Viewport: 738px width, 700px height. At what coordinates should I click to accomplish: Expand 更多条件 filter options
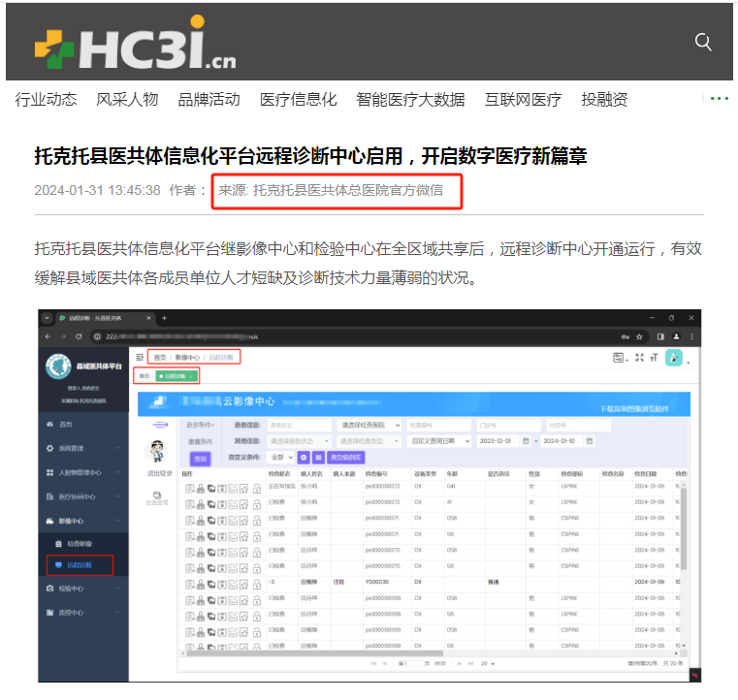200,425
